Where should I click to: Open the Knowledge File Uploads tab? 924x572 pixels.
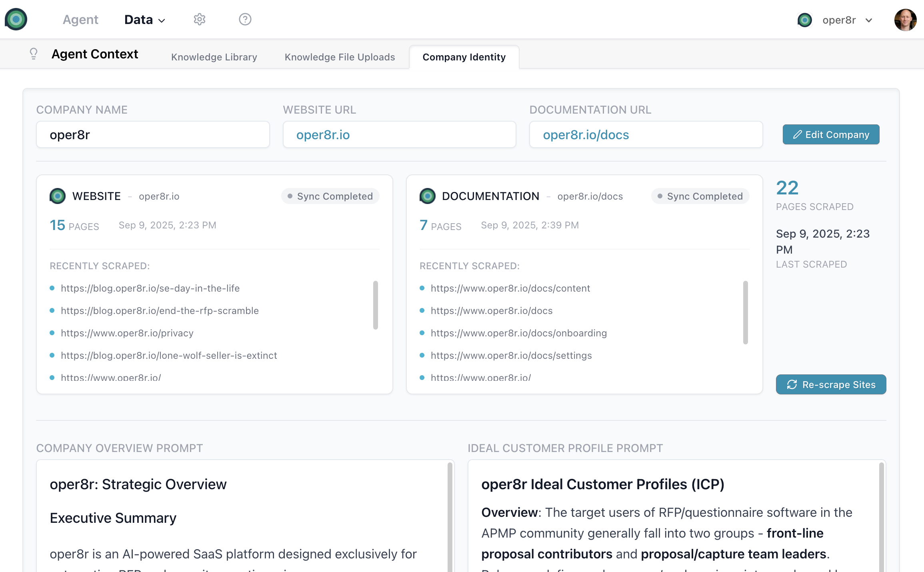pyautogui.click(x=340, y=57)
